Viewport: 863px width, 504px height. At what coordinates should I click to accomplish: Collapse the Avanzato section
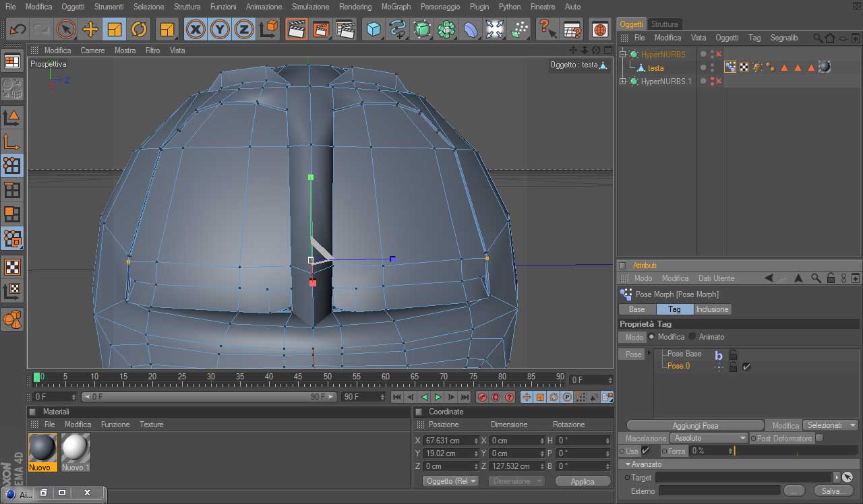tap(628, 464)
